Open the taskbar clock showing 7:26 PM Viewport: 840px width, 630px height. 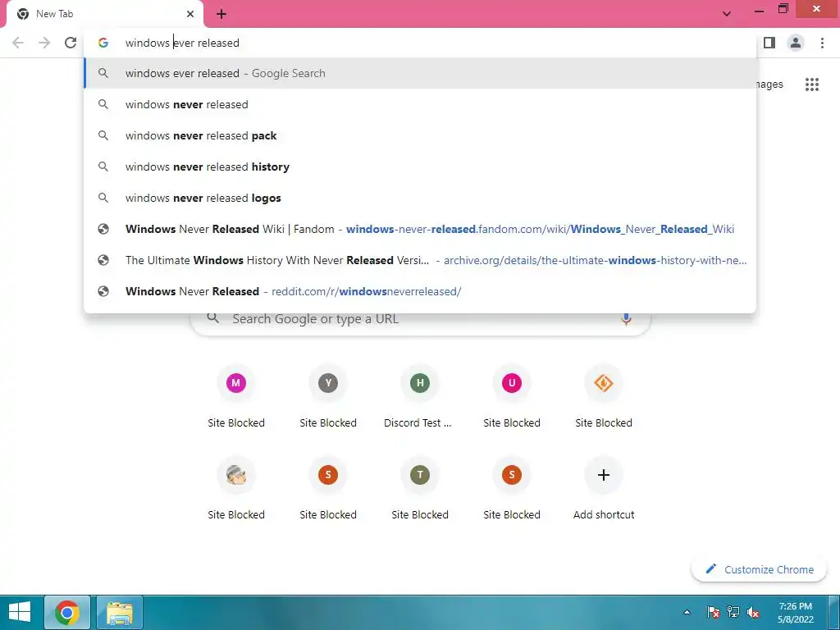pyautogui.click(x=796, y=612)
